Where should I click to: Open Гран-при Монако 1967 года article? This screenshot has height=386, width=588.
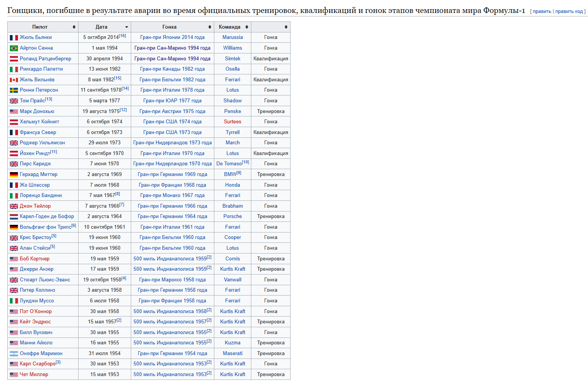[172, 195]
